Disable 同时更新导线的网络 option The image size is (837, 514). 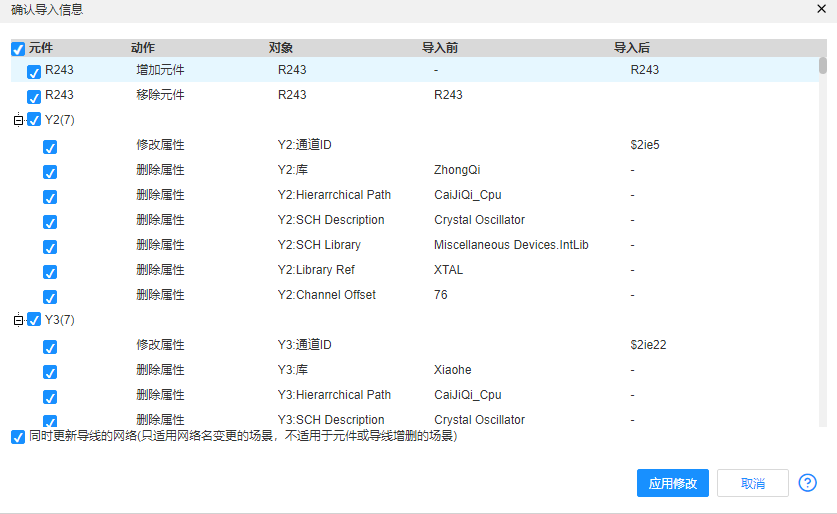tap(18, 437)
